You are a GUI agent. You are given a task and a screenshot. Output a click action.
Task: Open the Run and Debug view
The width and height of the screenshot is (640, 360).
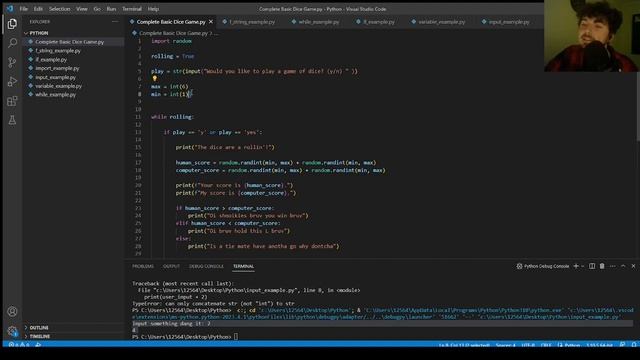[12, 81]
